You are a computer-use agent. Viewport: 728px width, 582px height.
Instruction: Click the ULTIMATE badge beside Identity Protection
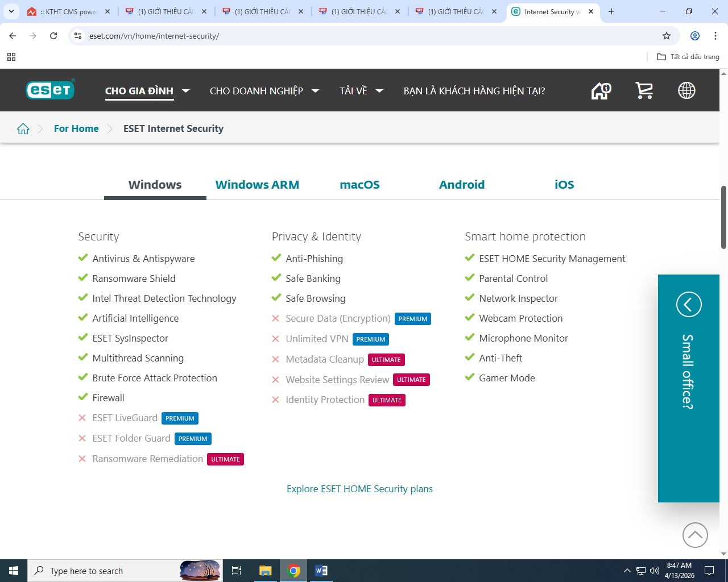pos(387,400)
